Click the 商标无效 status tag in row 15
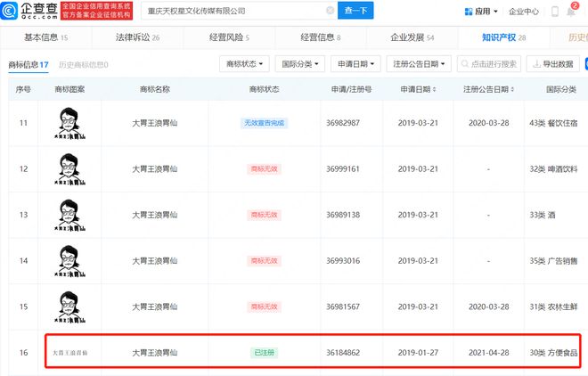Viewport: 588px width, 376px height. (264, 307)
